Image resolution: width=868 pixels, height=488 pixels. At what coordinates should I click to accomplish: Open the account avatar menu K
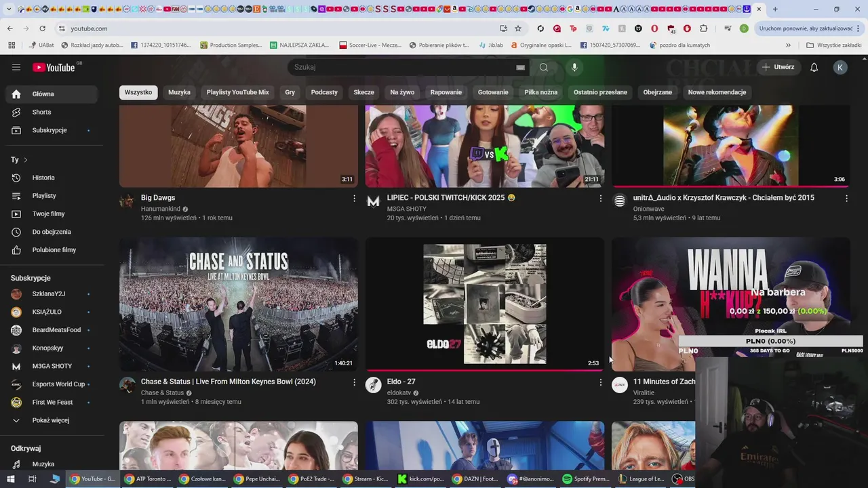[840, 67]
